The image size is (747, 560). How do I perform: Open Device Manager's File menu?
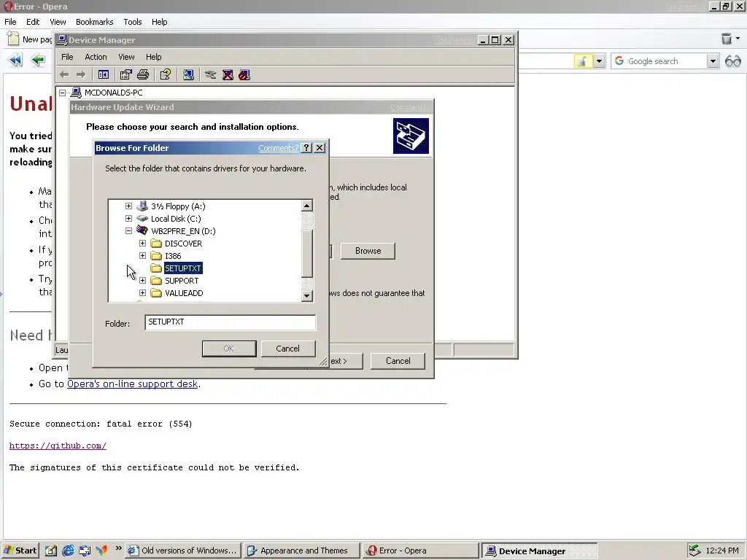[x=67, y=57]
